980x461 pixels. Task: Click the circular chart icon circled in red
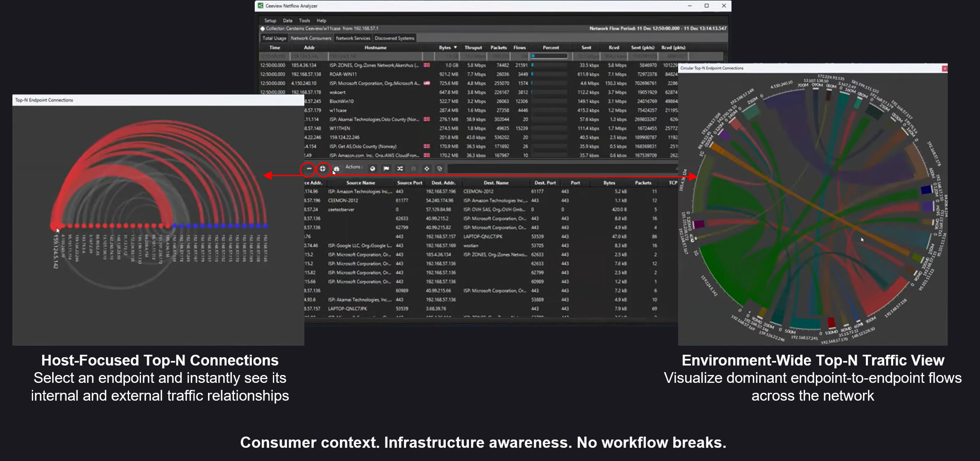[323, 169]
